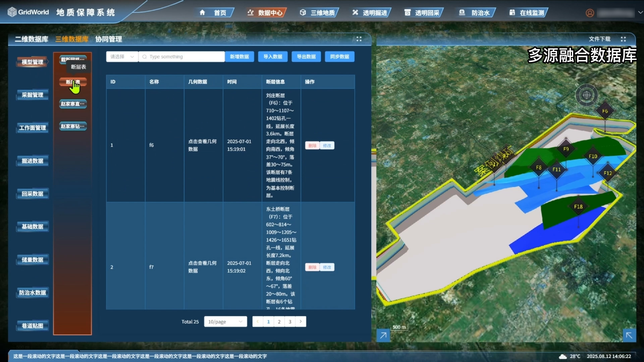Go to page 2 of the table
Image resolution: width=644 pixels, height=362 pixels.
(x=279, y=321)
